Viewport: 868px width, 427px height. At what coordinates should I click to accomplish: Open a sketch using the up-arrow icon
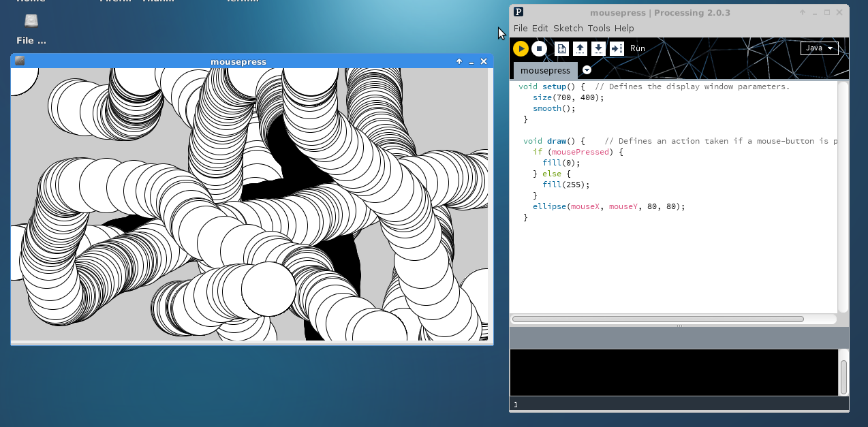(x=580, y=48)
